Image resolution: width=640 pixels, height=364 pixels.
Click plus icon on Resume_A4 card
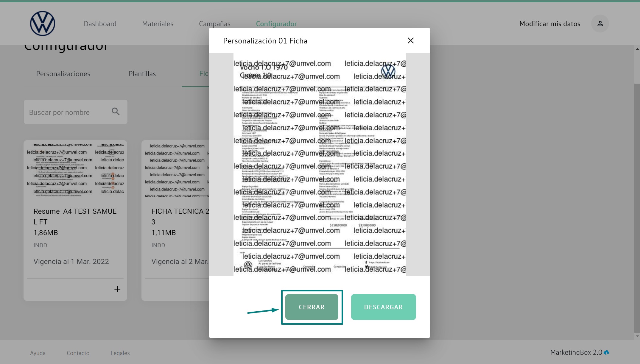[x=117, y=289]
